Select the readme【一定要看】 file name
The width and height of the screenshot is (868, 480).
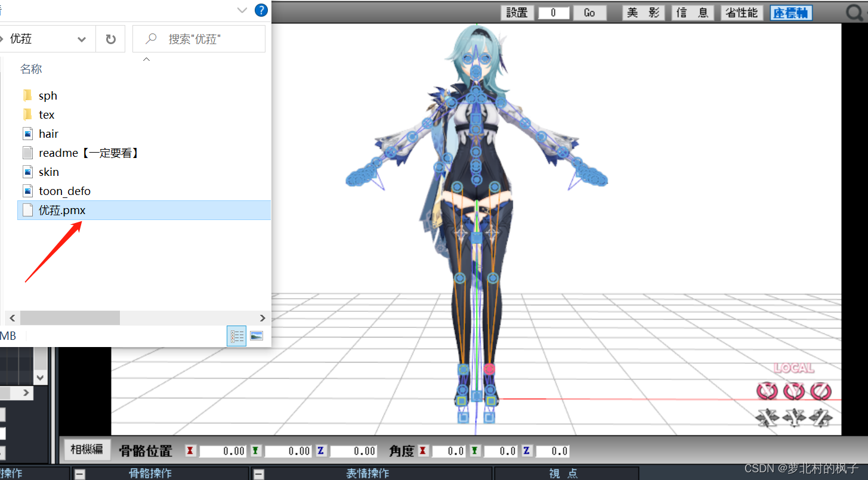[x=89, y=153]
